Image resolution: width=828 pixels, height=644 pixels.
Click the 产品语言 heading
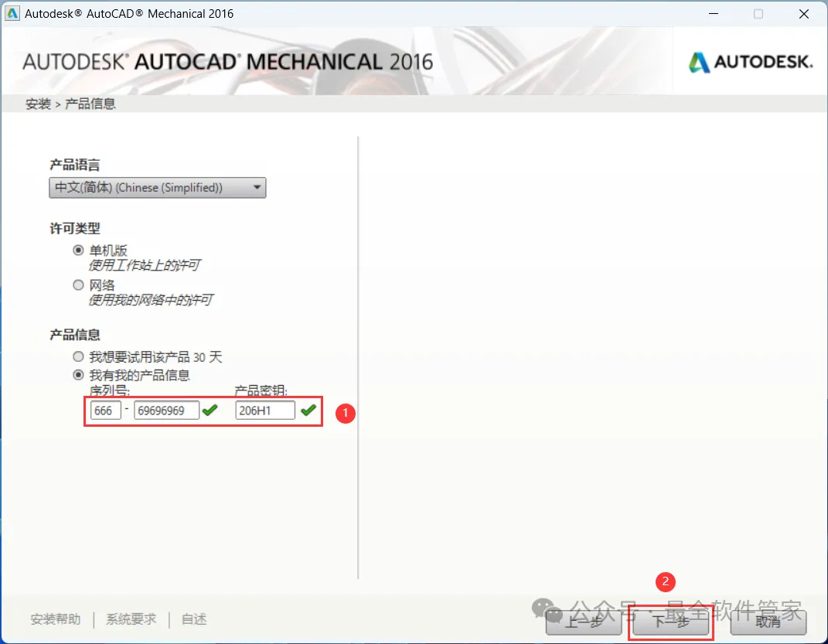[x=74, y=165]
